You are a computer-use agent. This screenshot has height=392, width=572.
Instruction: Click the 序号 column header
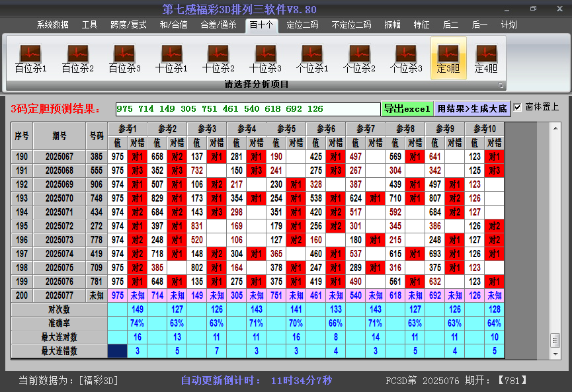pos(22,136)
